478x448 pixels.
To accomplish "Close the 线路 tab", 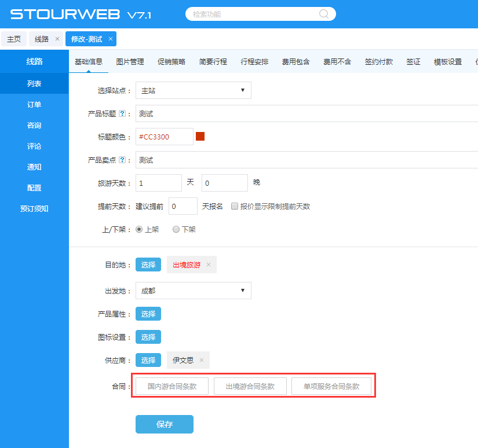I will click(57, 39).
